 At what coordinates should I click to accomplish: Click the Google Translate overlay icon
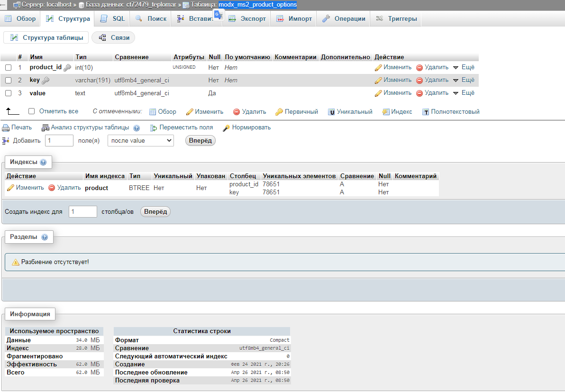point(219,15)
